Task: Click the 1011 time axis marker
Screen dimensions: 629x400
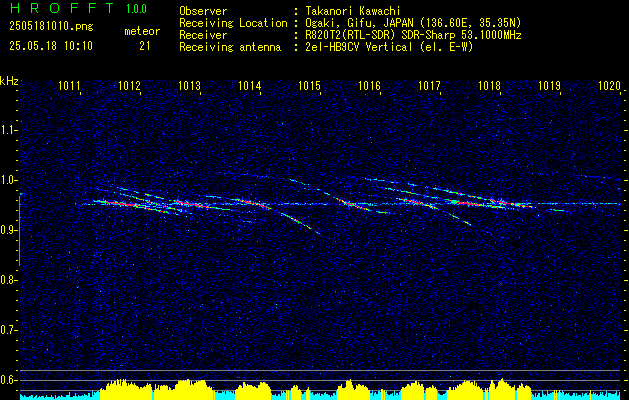Action: pos(70,85)
